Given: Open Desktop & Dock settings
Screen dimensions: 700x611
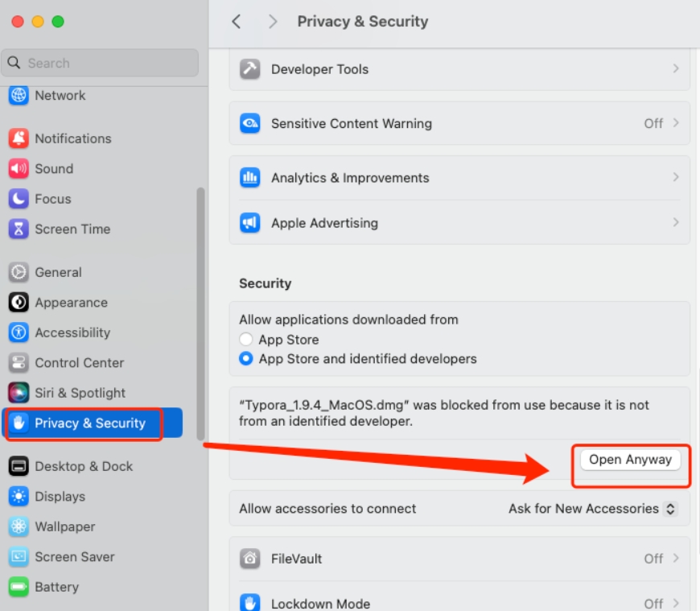Looking at the screenshot, I should point(84,466).
